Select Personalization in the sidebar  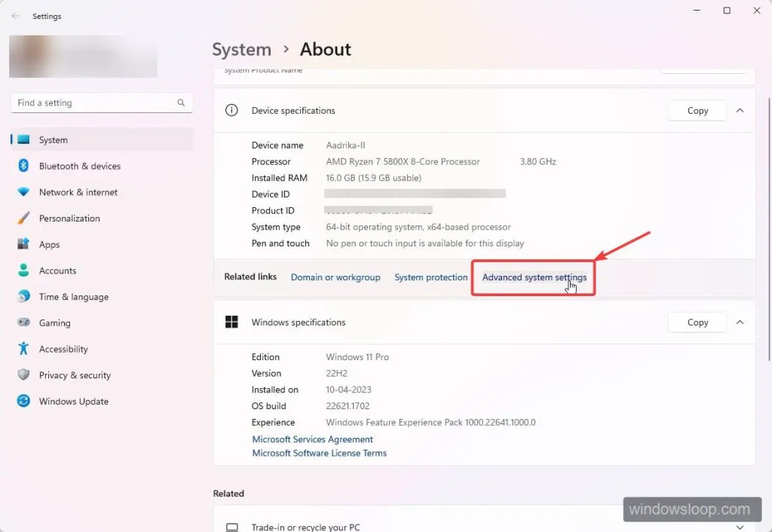point(102,218)
